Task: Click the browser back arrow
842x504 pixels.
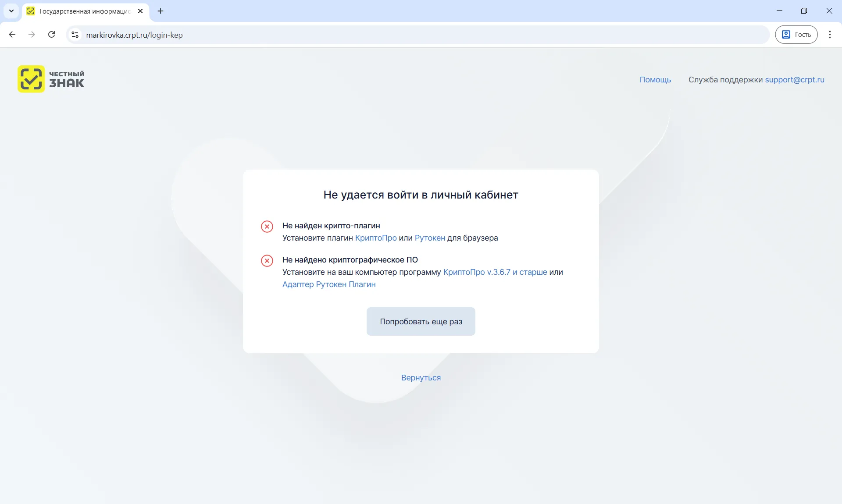Action: point(12,35)
